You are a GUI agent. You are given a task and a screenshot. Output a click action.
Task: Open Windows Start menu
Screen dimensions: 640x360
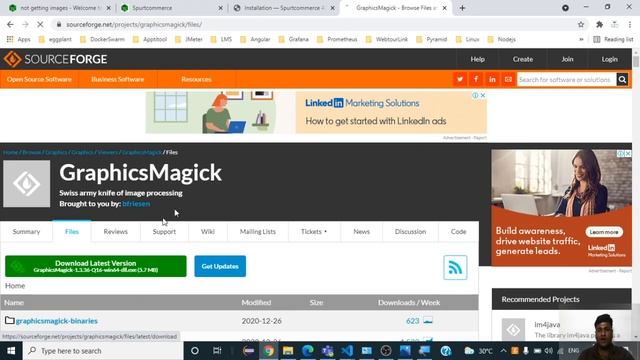pos(11,351)
